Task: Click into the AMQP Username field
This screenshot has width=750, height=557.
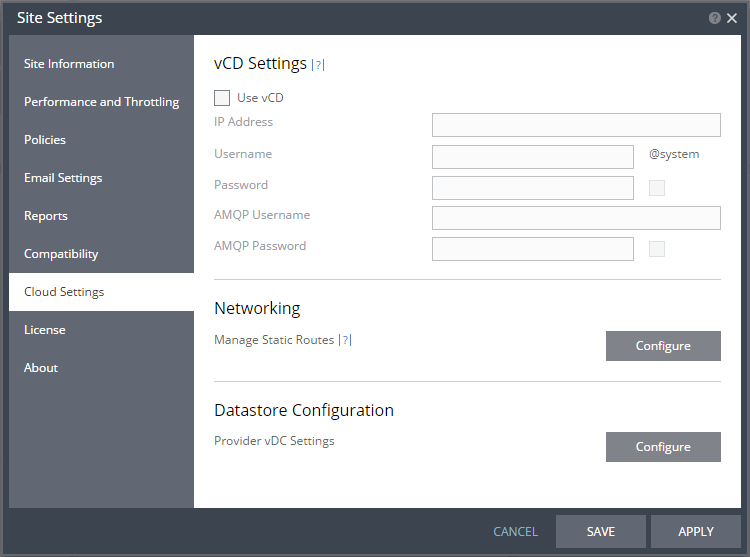Action: coord(576,218)
